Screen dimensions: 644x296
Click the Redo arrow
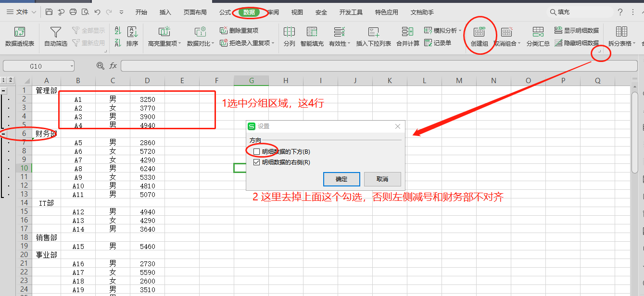pos(109,12)
